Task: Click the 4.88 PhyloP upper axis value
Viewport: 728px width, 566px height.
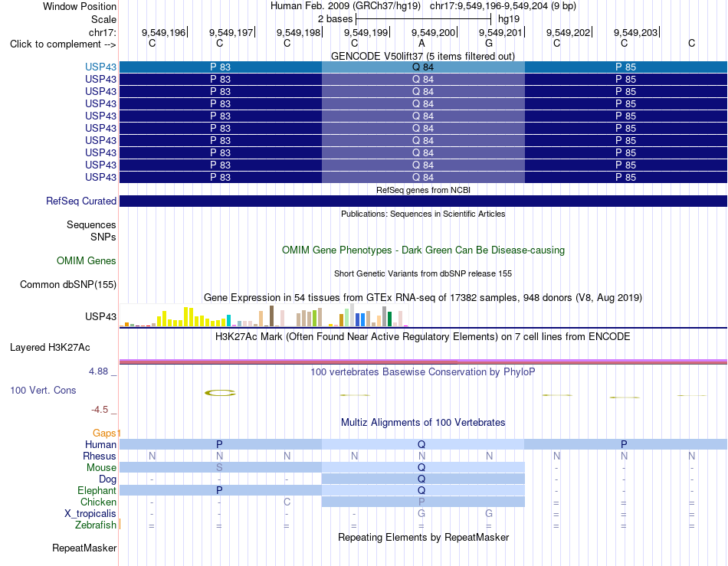Action: [x=98, y=371]
